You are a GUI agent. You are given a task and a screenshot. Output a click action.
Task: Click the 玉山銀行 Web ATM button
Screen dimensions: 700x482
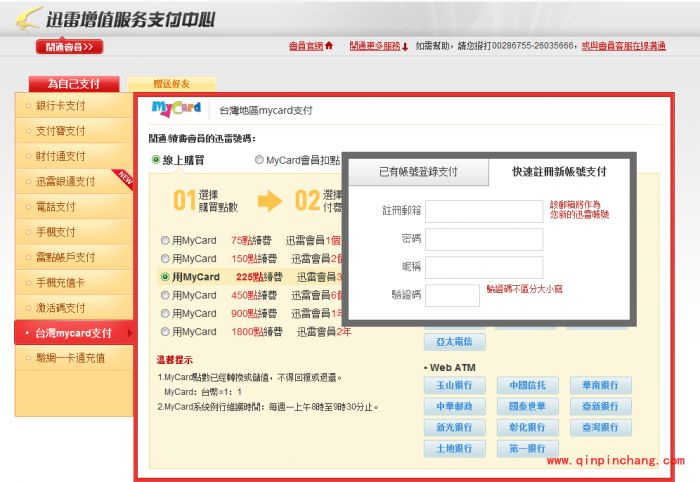[x=454, y=385]
